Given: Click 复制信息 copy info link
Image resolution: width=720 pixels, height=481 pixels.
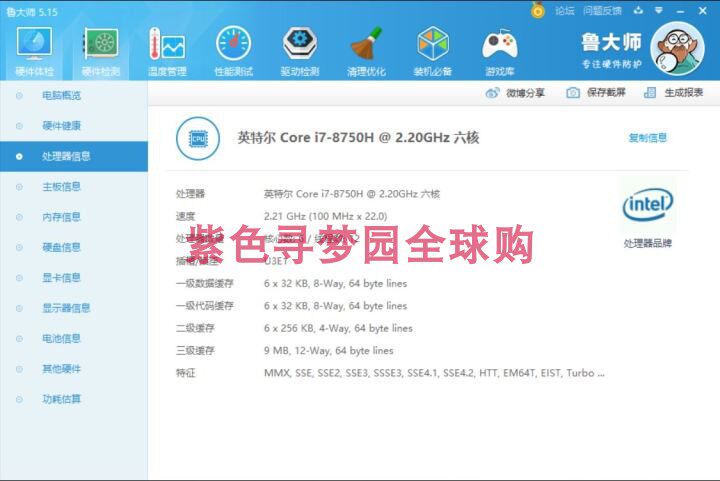Looking at the screenshot, I should [x=647, y=138].
